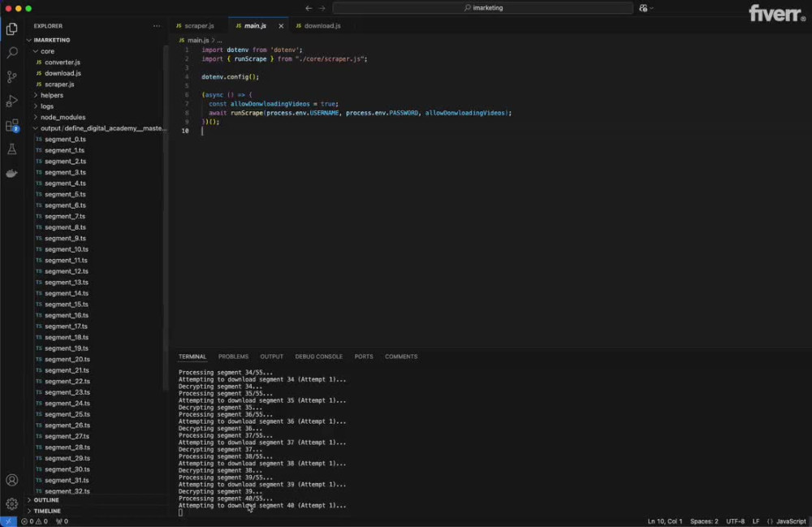Click JavaScript language mode selector
812x527 pixels.
(791, 521)
